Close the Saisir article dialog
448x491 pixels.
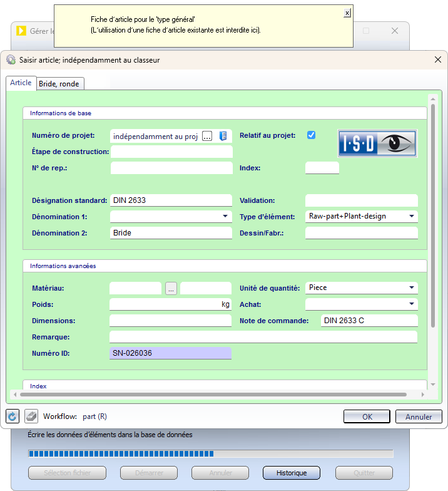(438, 59)
